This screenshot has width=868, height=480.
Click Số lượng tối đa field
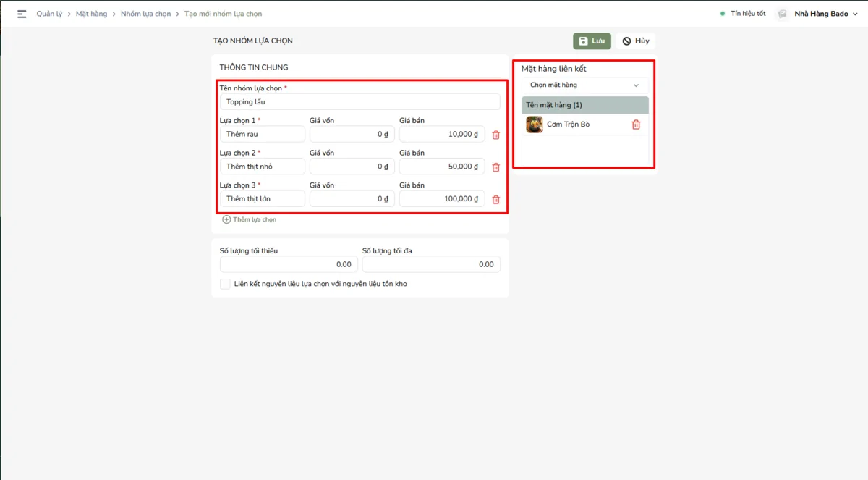click(x=431, y=264)
